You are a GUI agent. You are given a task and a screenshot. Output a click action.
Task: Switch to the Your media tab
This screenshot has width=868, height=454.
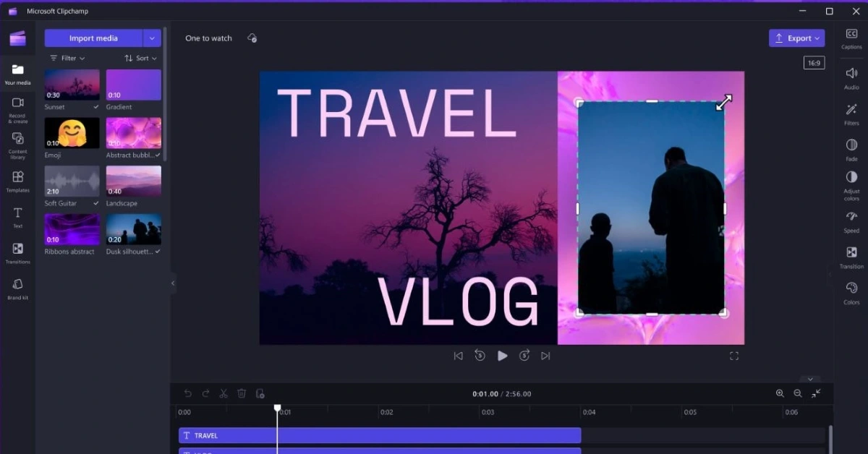coord(17,72)
